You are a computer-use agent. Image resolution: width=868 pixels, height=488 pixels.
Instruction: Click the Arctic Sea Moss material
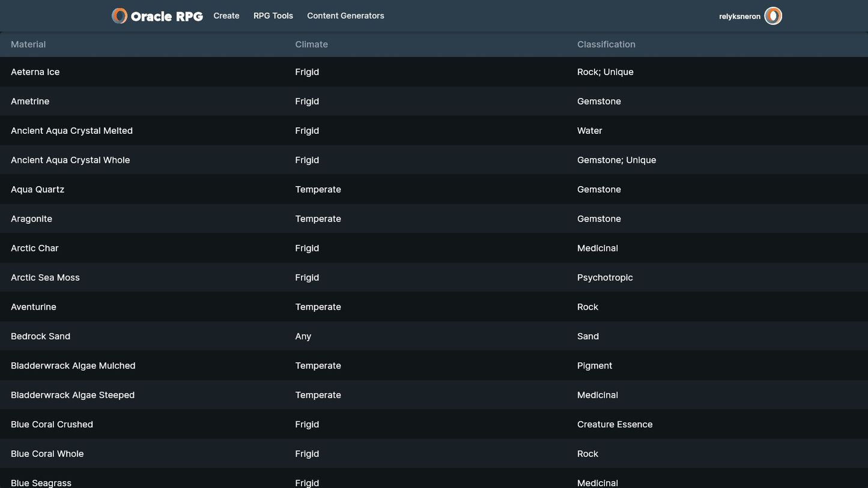[45, 278]
